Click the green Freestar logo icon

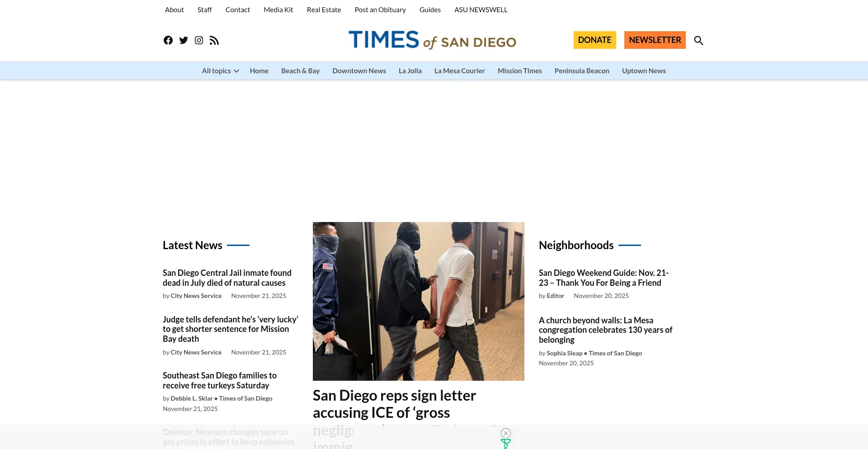(505, 444)
